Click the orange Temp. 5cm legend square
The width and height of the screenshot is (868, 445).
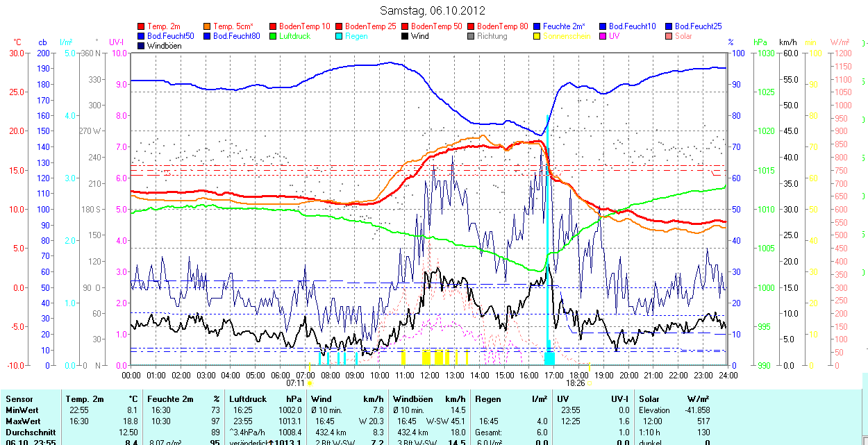point(208,26)
